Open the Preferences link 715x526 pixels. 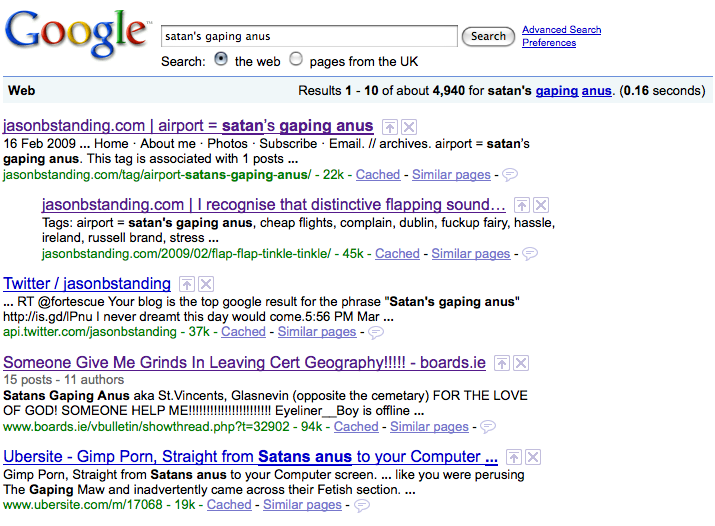coord(549,43)
